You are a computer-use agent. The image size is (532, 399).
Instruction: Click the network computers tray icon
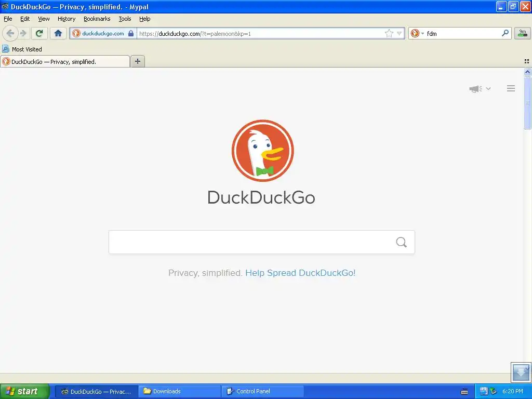click(x=484, y=391)
